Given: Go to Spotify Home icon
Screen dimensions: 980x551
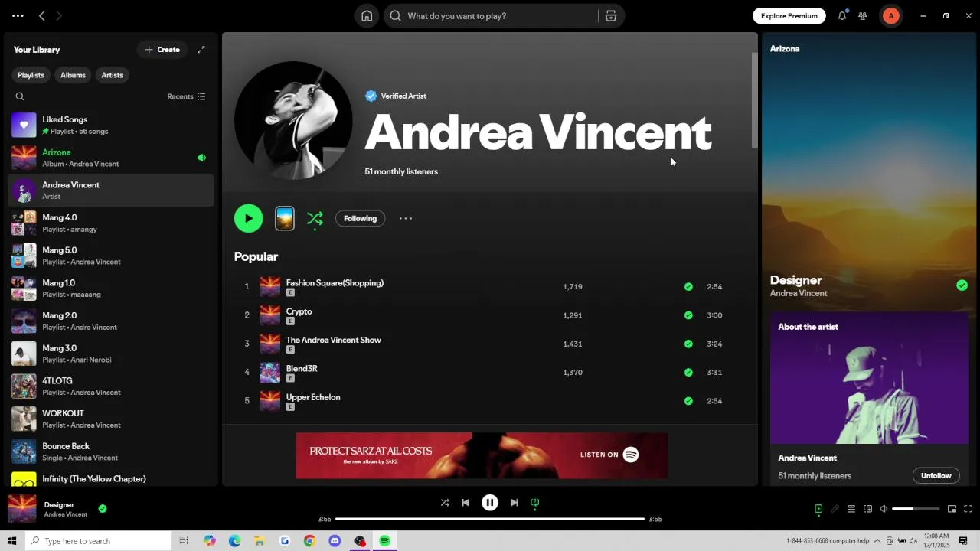Looking at the screenshot, I should (x=367, y=16).
